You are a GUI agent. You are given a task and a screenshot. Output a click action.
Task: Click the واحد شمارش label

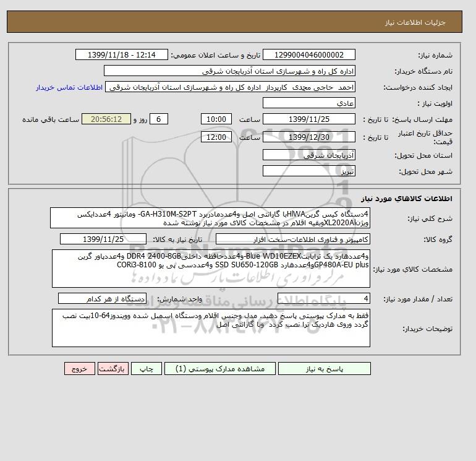[x=179, y=299]
